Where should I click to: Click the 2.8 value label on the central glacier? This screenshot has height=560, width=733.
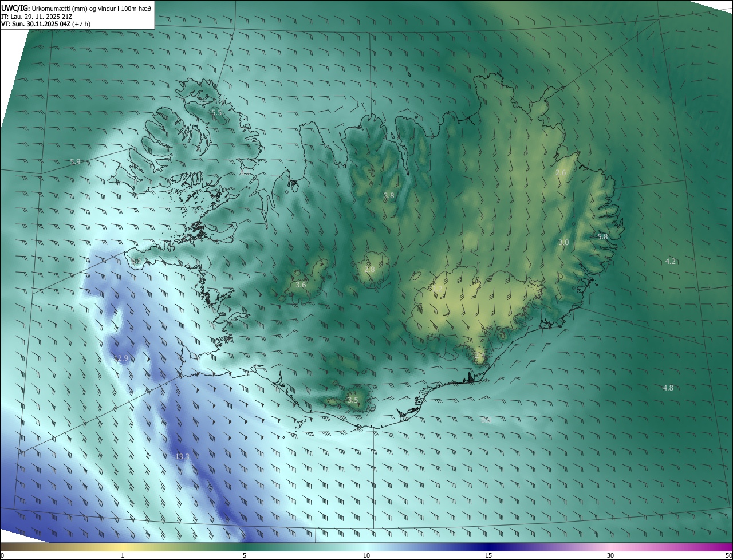click(x=369, y=270)
